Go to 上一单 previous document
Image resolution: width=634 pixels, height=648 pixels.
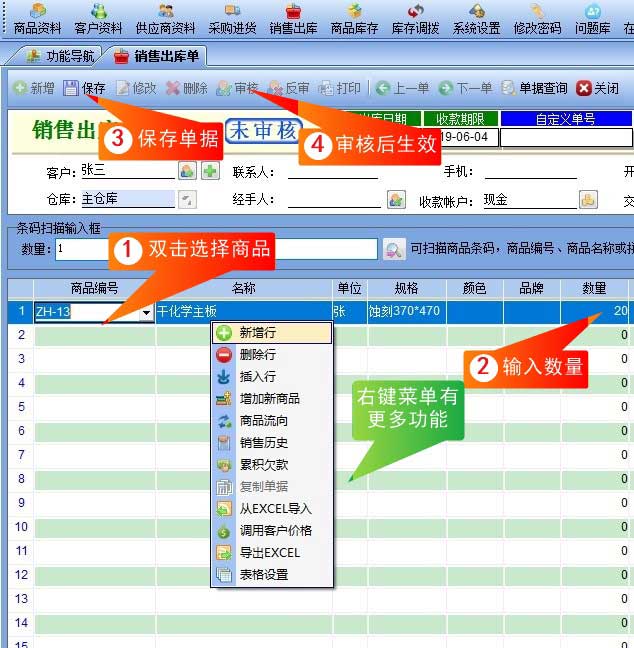coord(402,88)
